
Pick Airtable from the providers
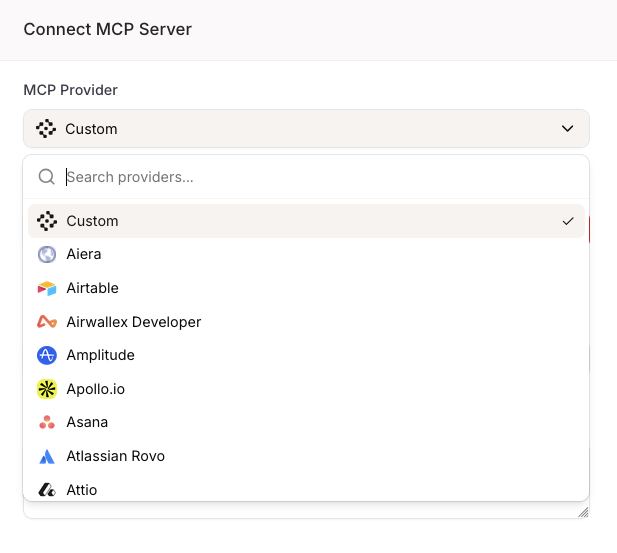(x=306, y=288)
